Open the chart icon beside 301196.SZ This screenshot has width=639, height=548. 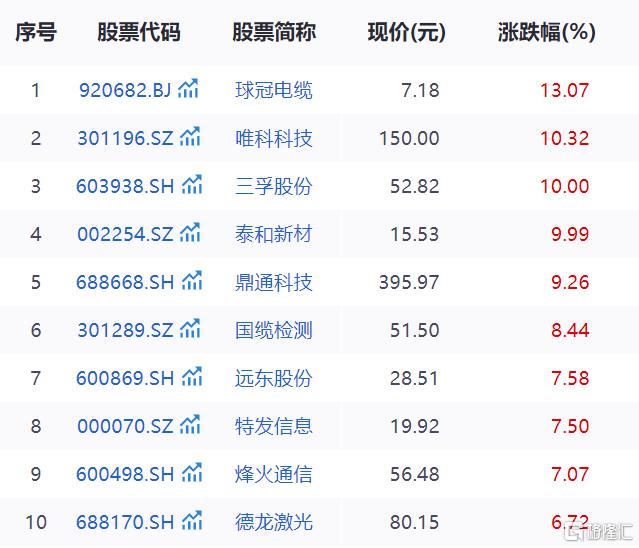click(x=190, y=137)
